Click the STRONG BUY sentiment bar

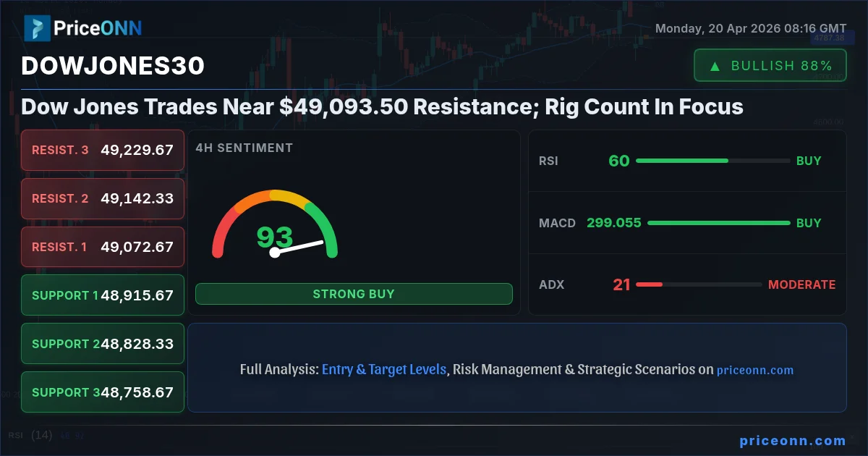354,294
